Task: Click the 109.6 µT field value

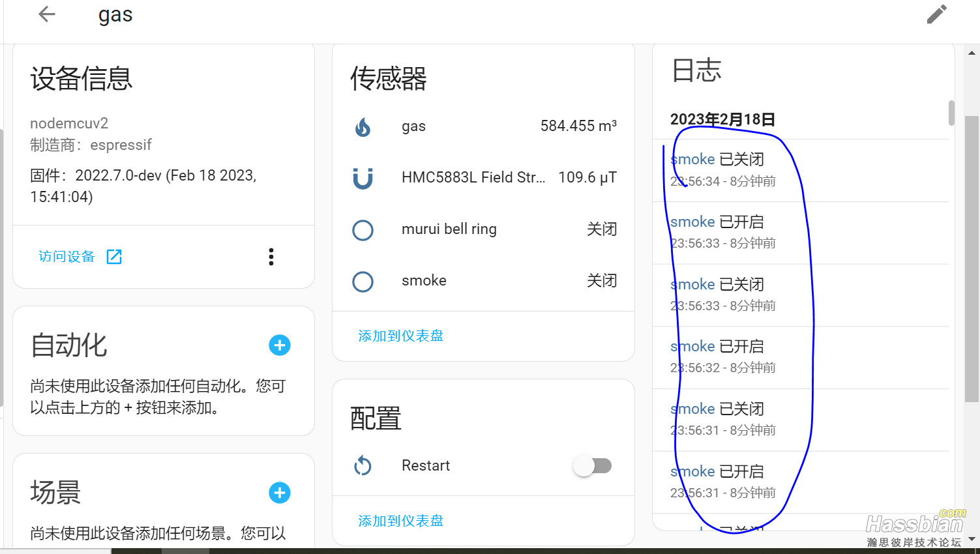Action: 587,177
